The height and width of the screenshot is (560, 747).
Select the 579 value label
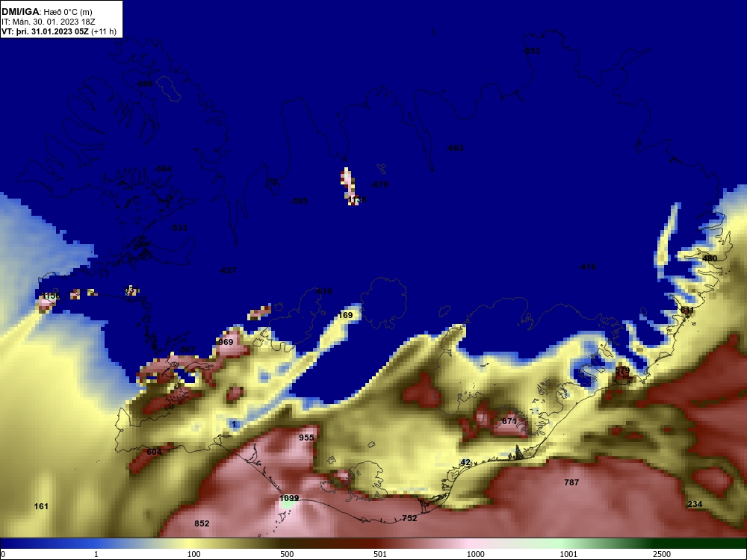tap(622, 370)
